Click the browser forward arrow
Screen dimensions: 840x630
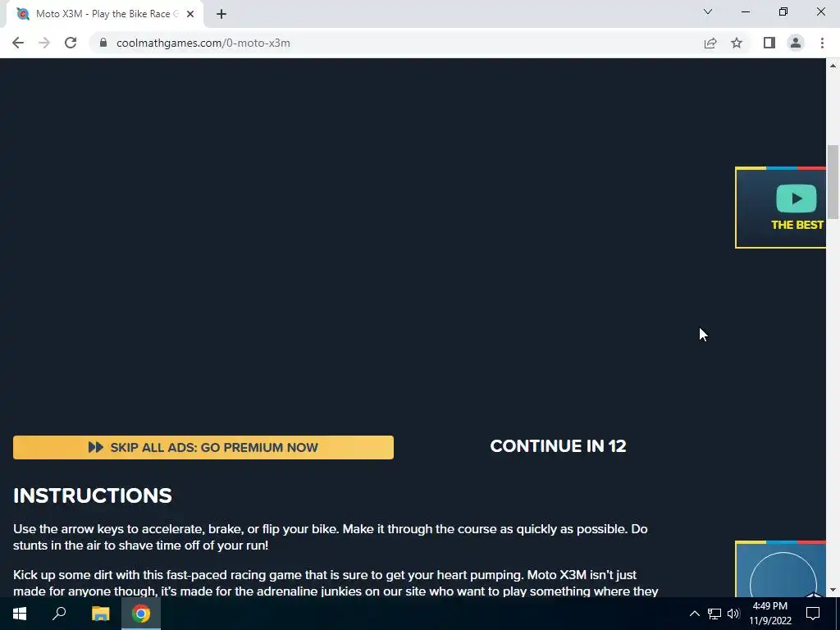point(44,43)
